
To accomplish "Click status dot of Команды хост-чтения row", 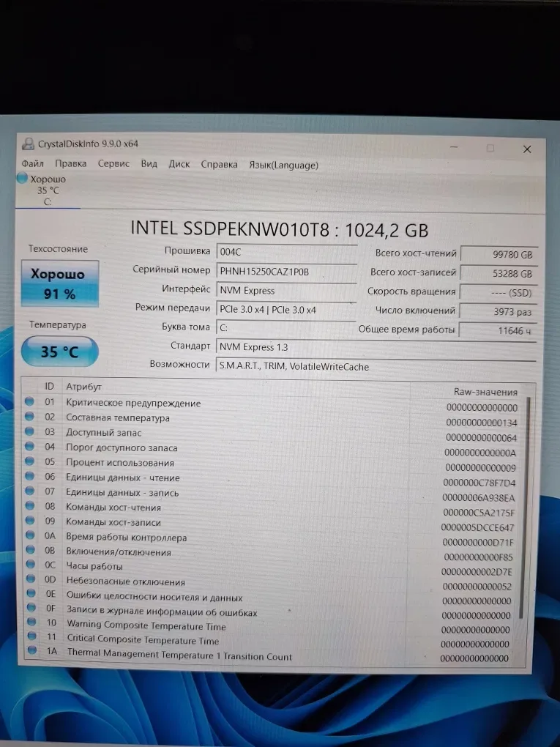I will tap(30, 505).
